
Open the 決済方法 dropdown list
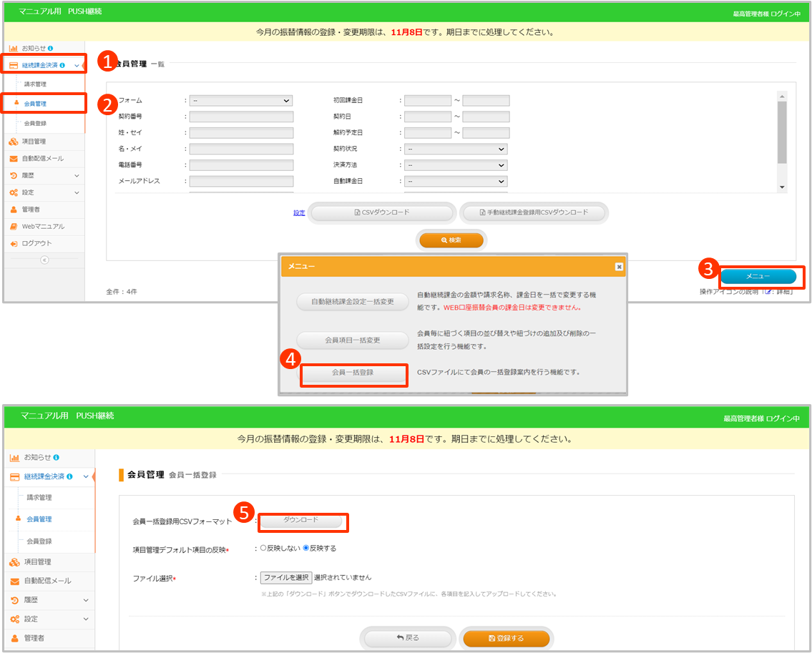tap(456, 165)
